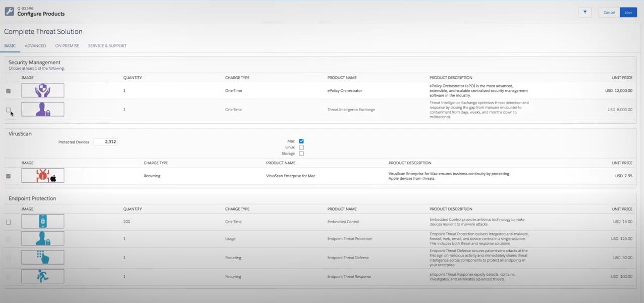This screenshot has width=644, height=303.
Task: Click the Recurring charge type for VirusScan Enterprise
Action: point(152,176)
